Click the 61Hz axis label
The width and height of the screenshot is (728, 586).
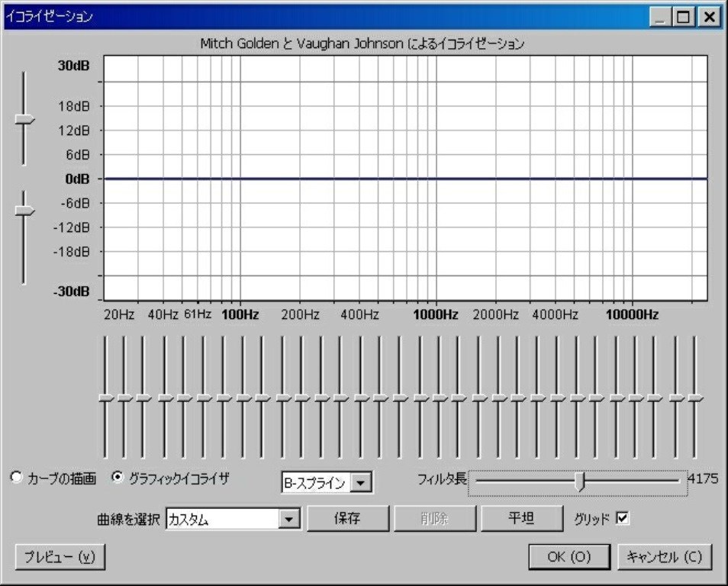coord(198,314)
